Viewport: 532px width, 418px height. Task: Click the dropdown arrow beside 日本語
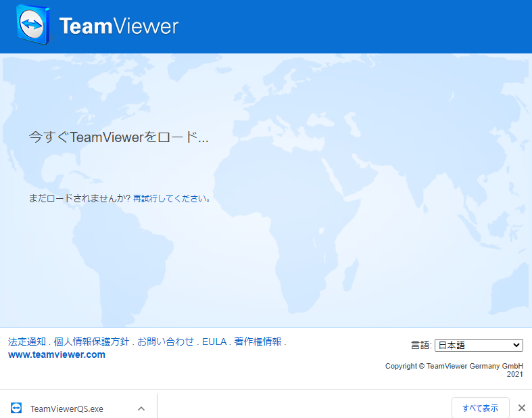[x=516, y=345]
